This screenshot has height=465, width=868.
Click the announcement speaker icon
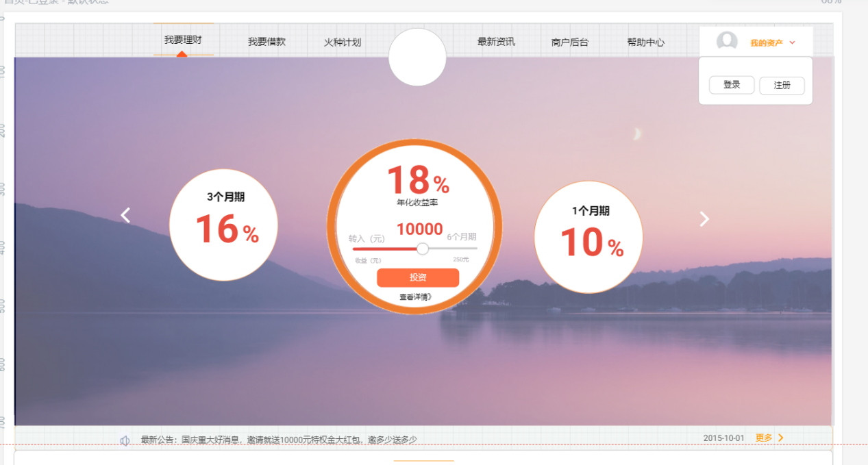(125, 440)
